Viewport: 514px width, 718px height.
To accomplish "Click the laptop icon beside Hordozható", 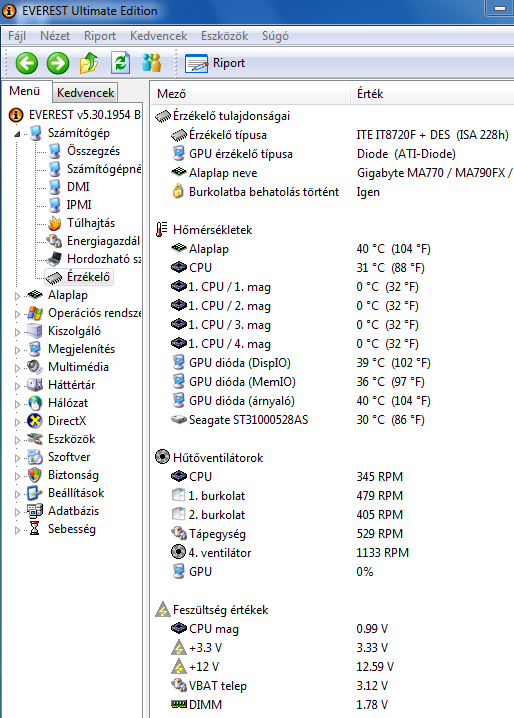I will click(x=54, y=259).
